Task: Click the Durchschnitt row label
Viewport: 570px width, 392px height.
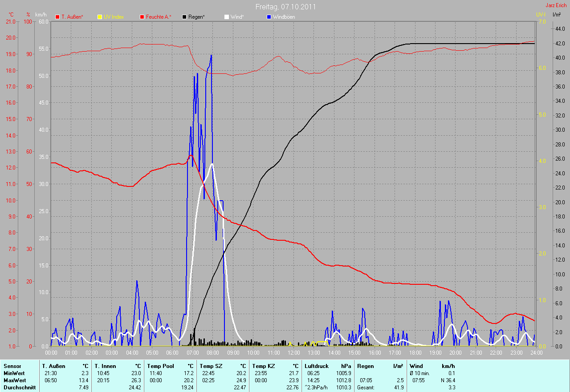Action: pyautogui.click(x=19, y=388)
